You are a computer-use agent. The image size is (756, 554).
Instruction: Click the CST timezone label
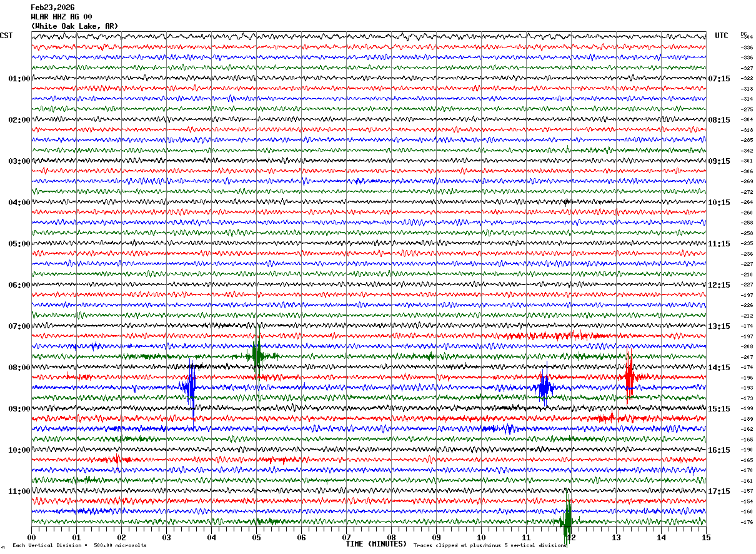(x=6, y=36)
